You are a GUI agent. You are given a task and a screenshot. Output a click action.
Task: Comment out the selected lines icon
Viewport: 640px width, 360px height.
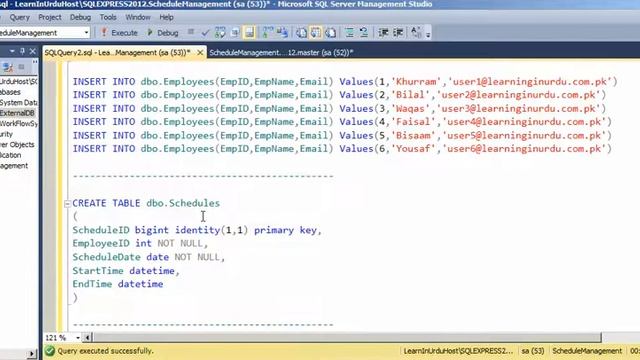349,33
